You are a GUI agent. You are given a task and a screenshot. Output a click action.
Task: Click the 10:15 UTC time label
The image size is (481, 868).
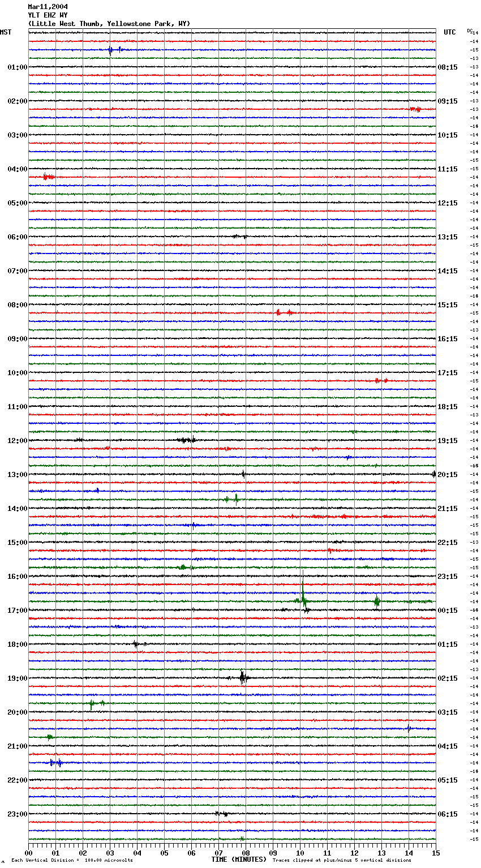click(x=448, y=135)
